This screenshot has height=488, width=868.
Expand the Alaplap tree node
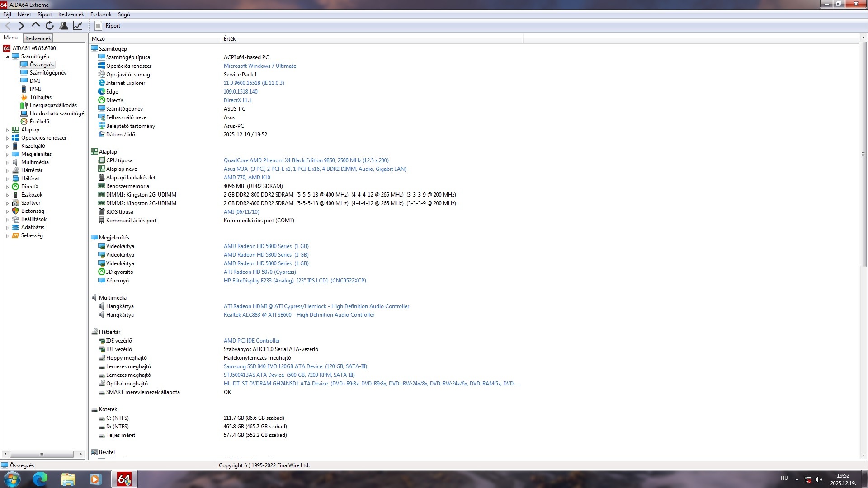point(7,130)
